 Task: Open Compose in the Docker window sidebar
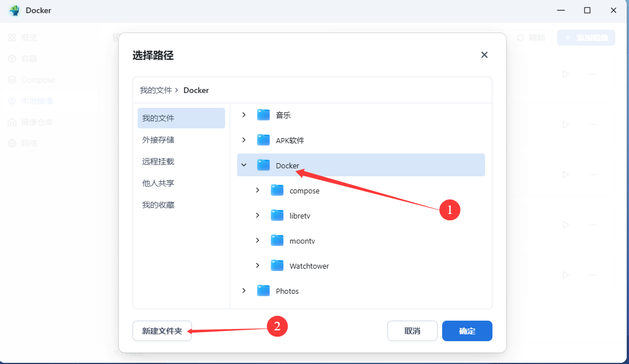[x=38, y=80]
